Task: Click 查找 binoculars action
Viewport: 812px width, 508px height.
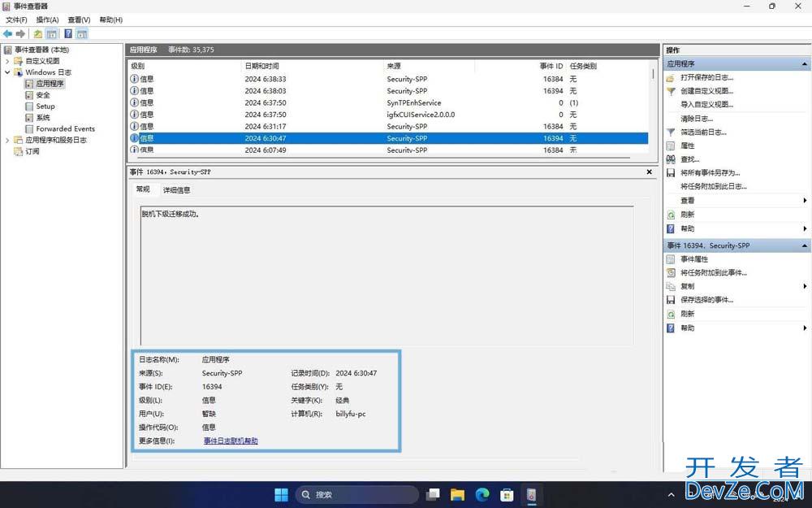Action: 689,159
